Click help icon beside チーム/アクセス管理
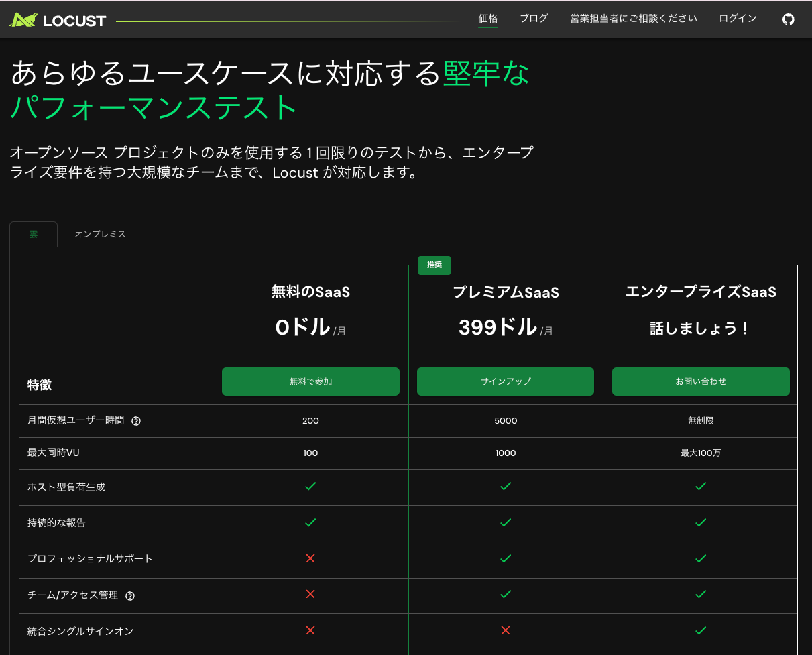Image resolution: width=812 pixels, height=655 pixels. 130,595
